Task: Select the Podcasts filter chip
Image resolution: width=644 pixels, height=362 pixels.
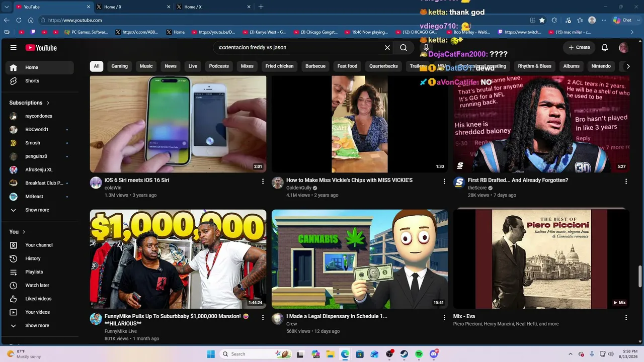Action: click(219, 66)
